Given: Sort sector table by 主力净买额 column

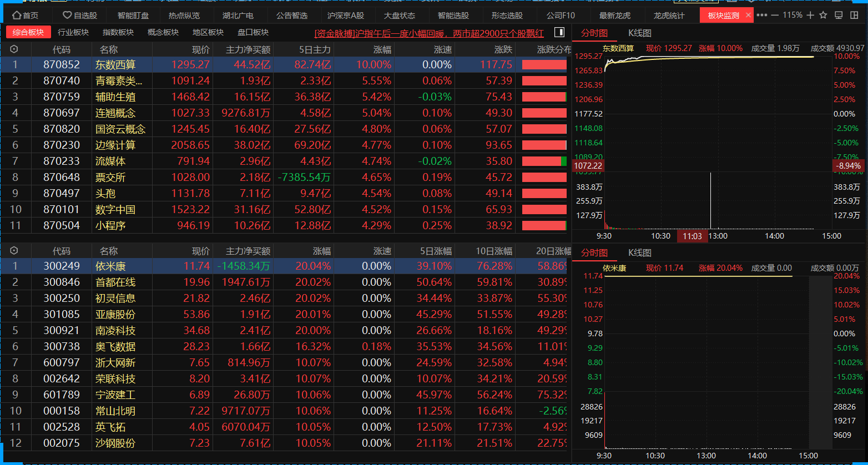Looking at the screenshot, I should (x=248, y=49).
